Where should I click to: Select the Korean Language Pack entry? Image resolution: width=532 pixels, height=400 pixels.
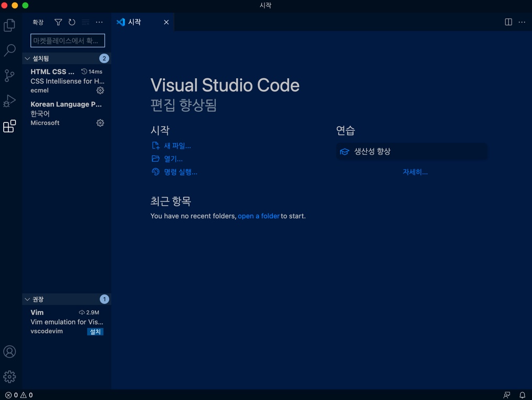[67, 113]
